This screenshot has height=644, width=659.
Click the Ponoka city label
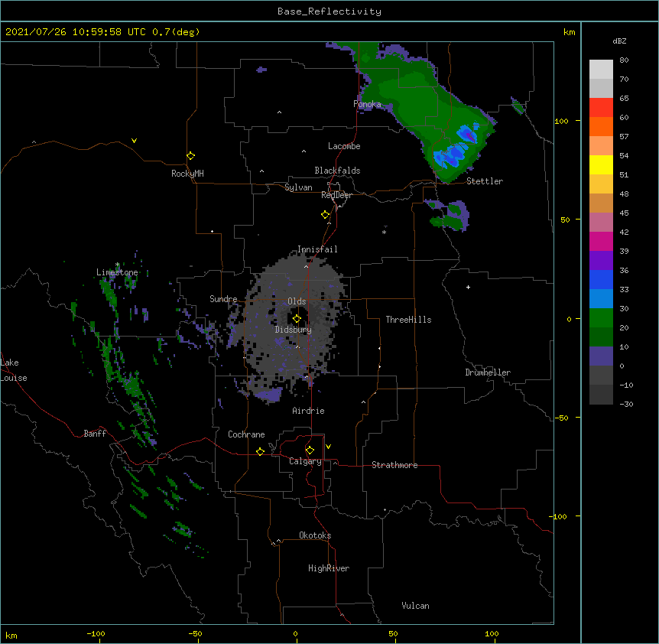tap(367, 104)
